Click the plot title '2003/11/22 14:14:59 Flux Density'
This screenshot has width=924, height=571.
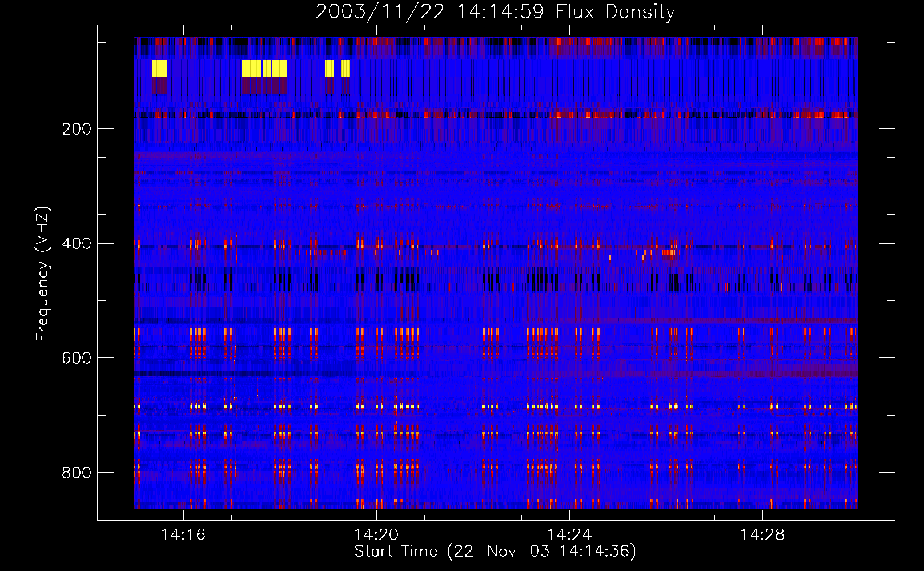click(x=496, y=11)
